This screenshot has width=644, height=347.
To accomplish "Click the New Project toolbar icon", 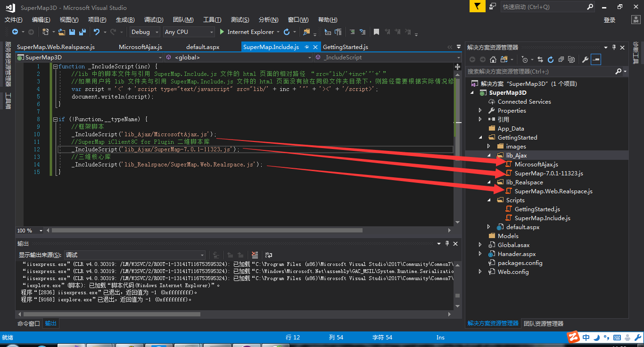I will coord(46,32).
